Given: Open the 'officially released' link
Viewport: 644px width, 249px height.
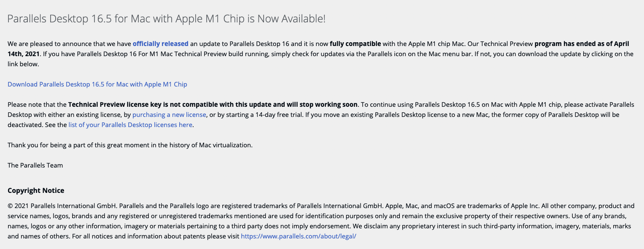Looking at the screenshot, I should (x=160, y=43).
